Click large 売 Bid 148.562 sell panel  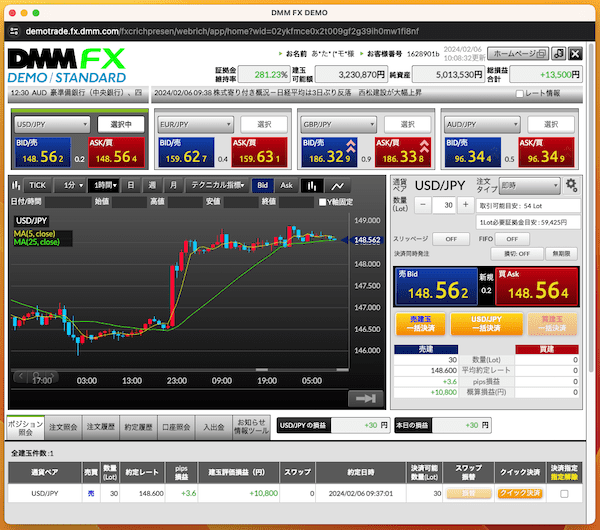pos(436,287)
